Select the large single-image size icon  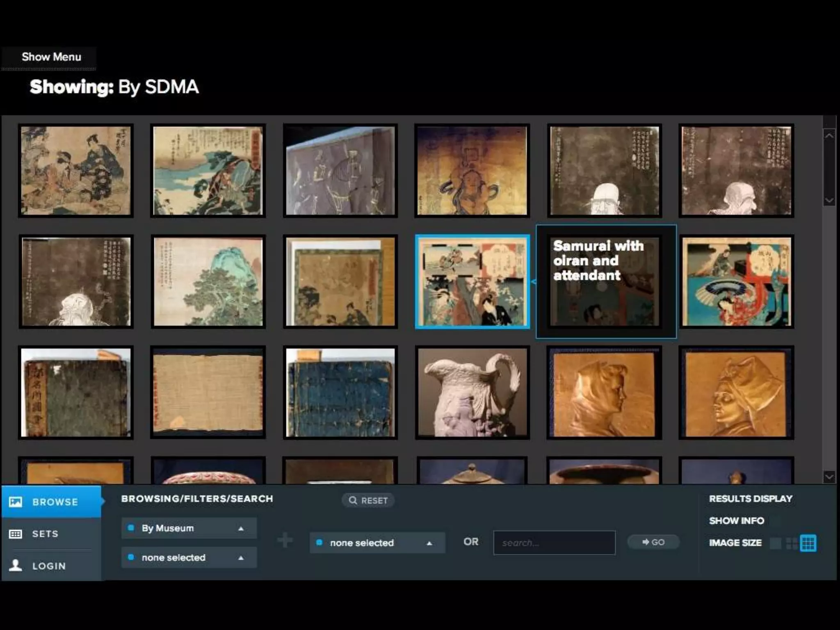pyautogui.click(x=775, y=543)
